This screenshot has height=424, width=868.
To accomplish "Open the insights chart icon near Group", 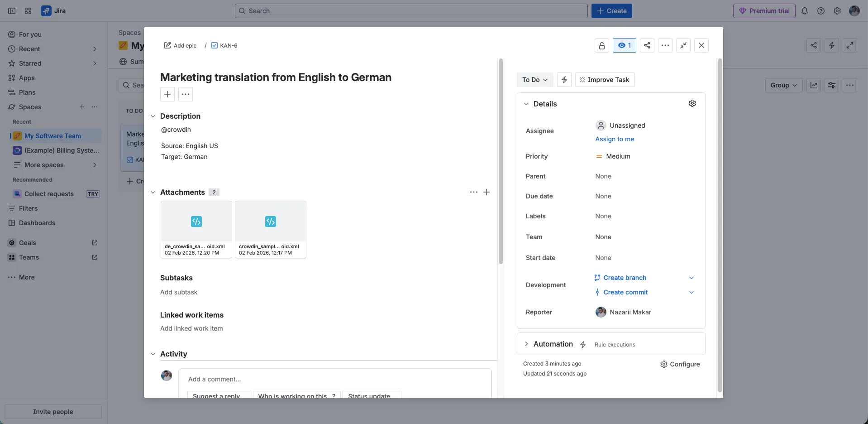I will tap(814, 85).
